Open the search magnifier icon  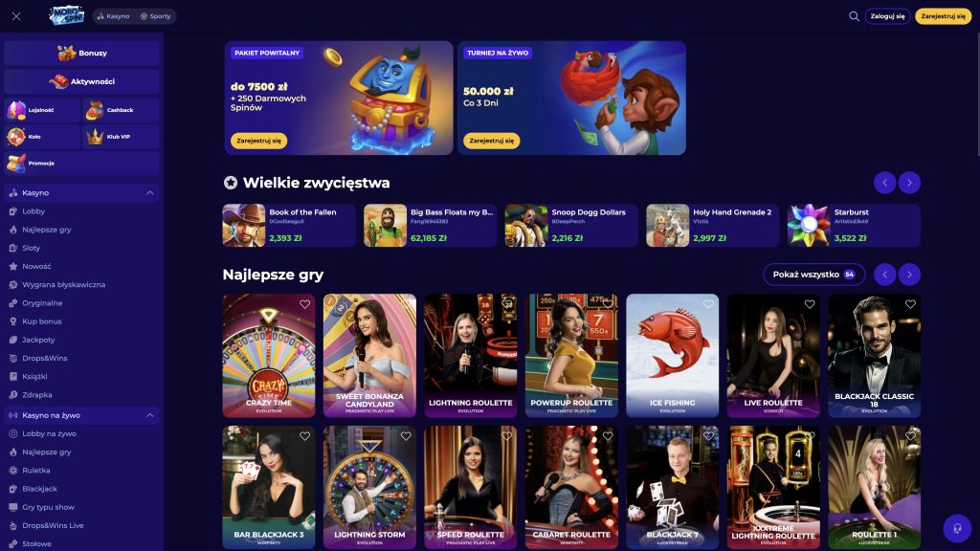click(854, 16)
